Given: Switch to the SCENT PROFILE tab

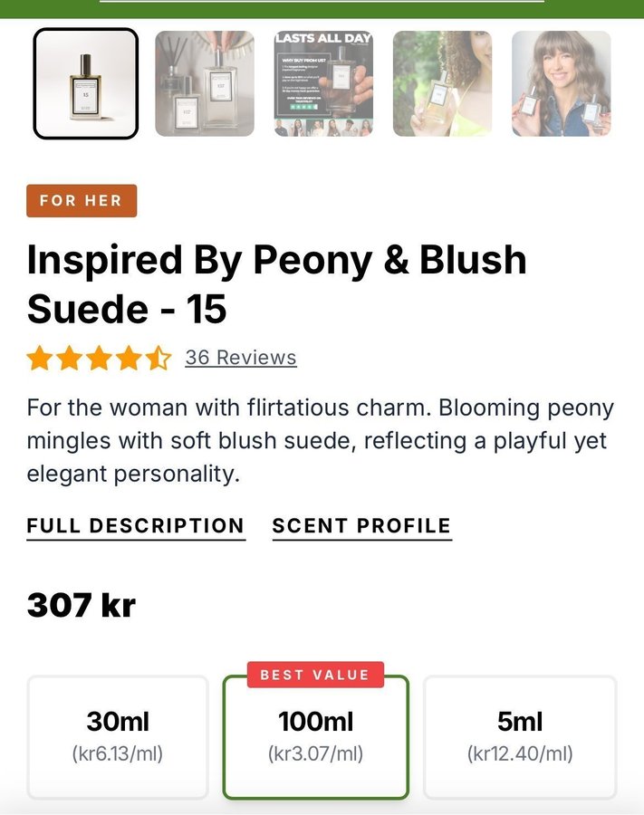Looking at the screenshot, I should [361, 526].
